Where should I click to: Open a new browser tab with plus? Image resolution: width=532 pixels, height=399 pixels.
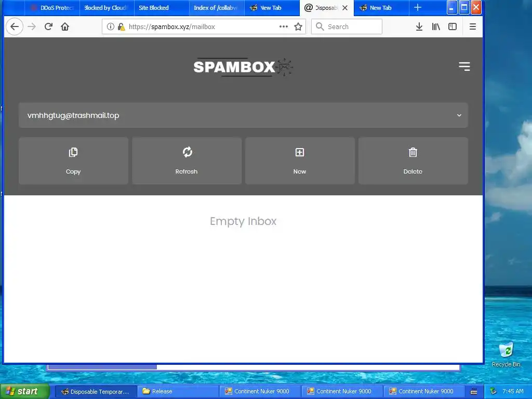pyautogui.click(x=418, y=7)
